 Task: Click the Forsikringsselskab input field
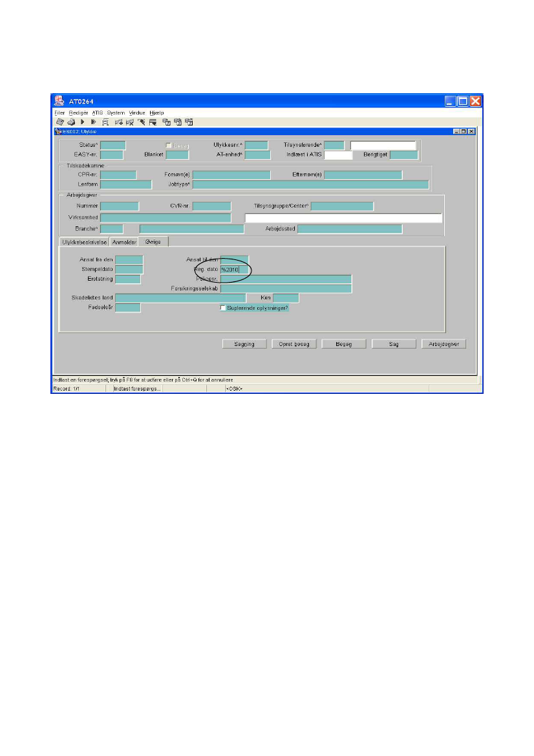286,288
